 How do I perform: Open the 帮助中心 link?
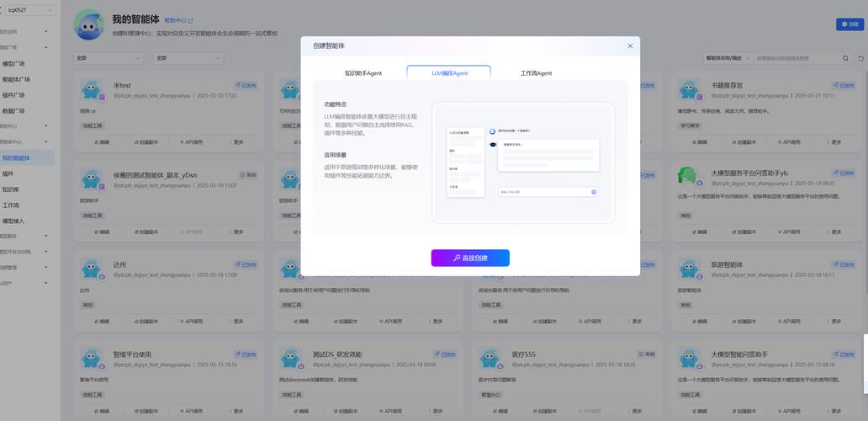178,20
